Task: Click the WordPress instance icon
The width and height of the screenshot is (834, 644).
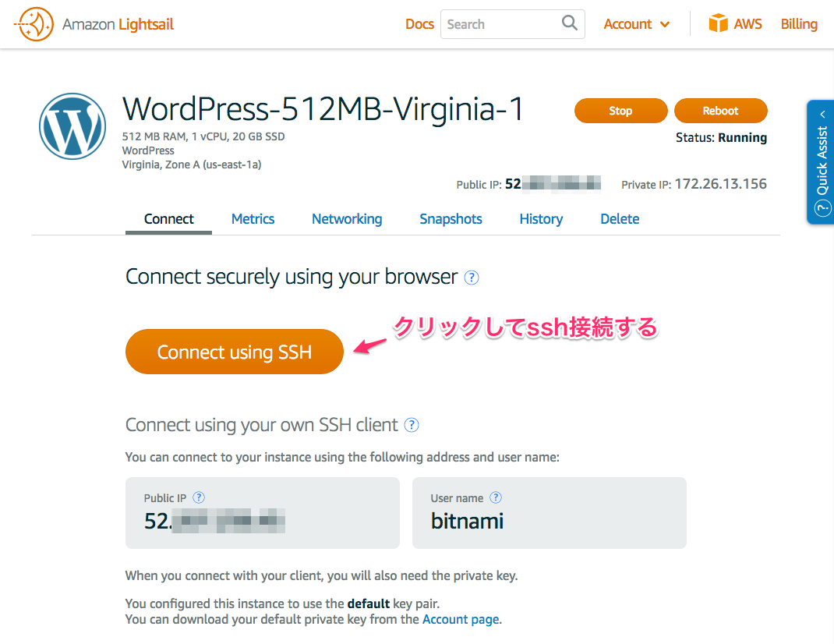Action: (x=72, y=126)
